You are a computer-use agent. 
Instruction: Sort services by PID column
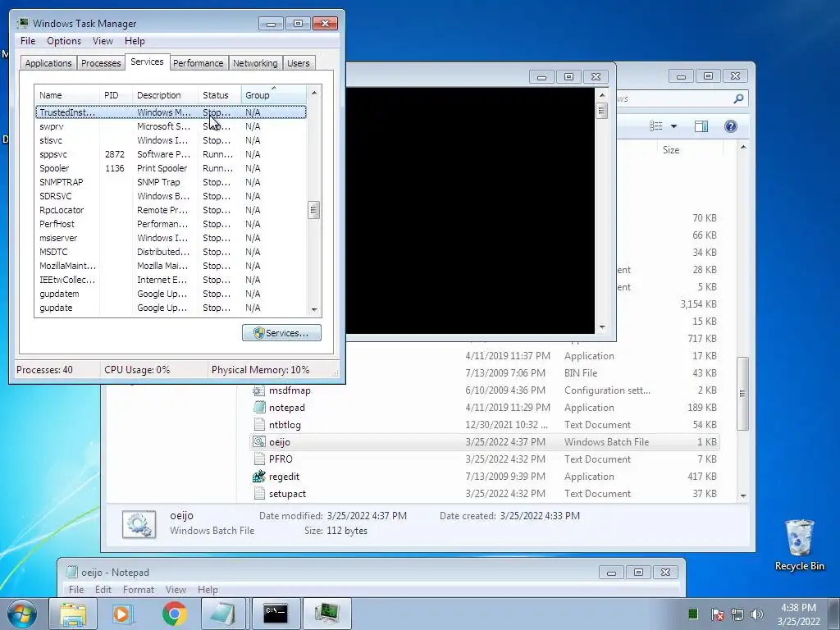pos(116,95)
